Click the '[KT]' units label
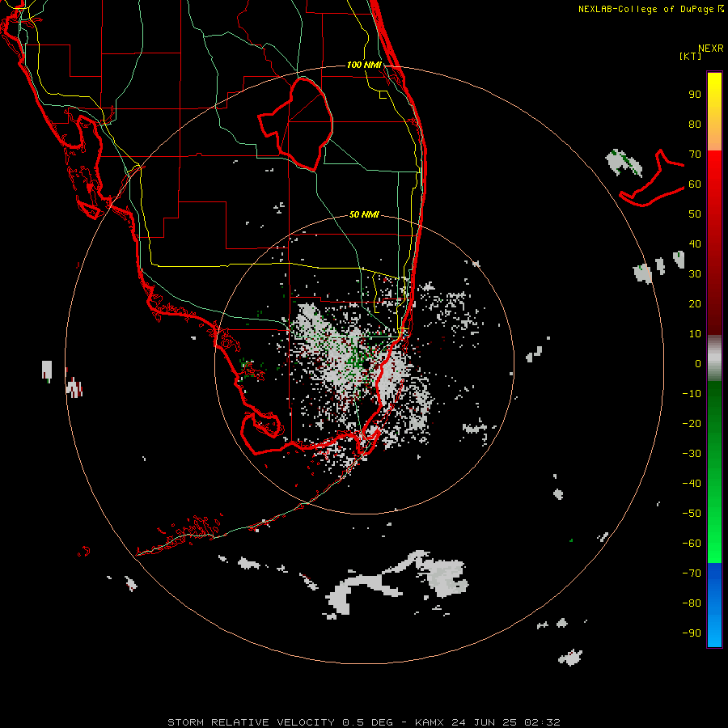This screenshot has height=728, width=728. 690,56
